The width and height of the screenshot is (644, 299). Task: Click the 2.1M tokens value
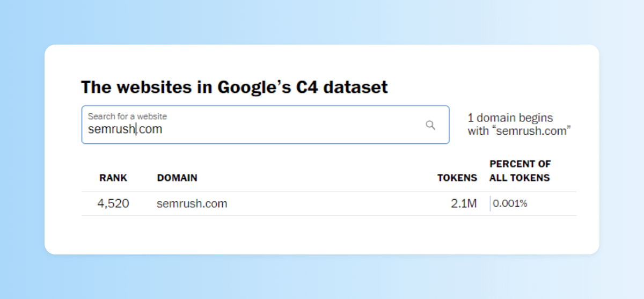[x=464, y=204]
